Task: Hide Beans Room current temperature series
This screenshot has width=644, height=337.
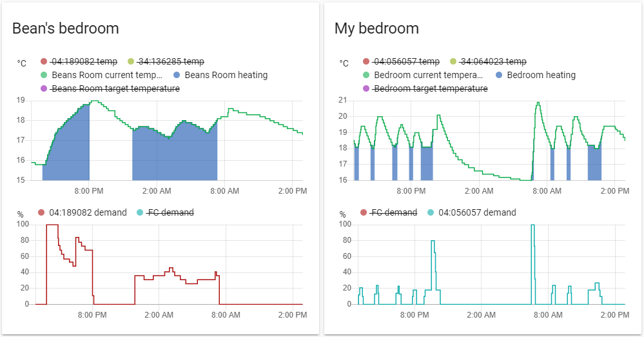Action: point(106,75)
